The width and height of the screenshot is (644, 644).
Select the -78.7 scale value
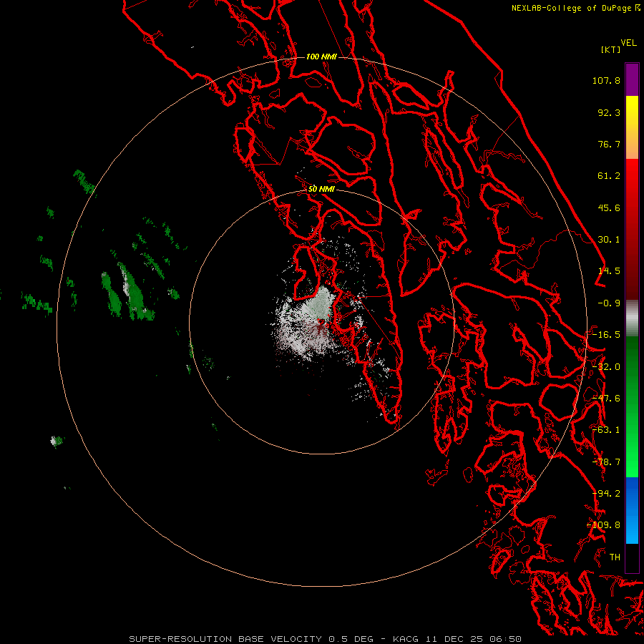tap(606, 462)
